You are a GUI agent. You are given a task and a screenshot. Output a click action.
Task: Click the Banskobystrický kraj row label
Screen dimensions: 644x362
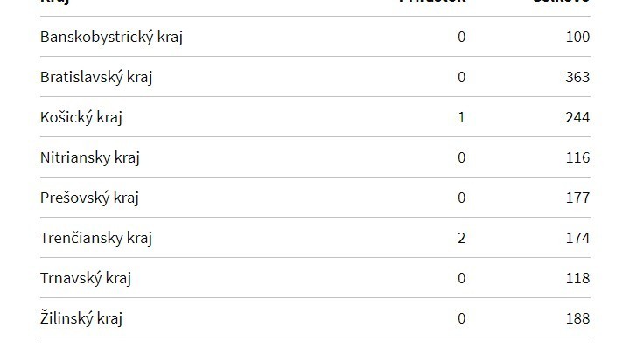[111, 37]
